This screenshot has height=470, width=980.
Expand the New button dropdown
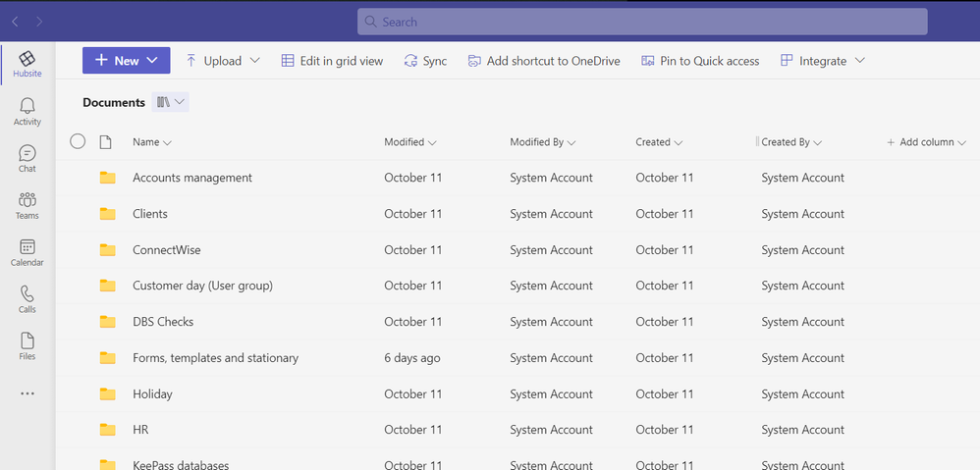tap(152, 61)
